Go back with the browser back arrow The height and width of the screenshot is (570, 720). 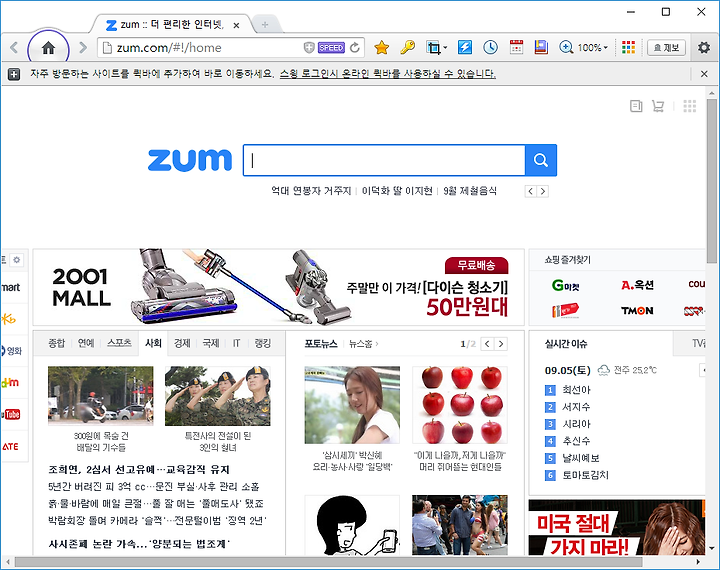[14, 48]
